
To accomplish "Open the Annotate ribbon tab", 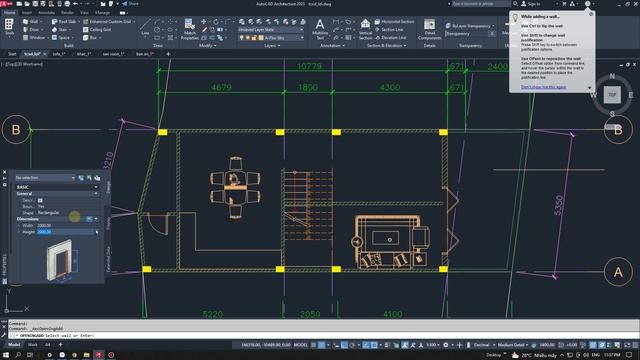I will coord(46,13).
